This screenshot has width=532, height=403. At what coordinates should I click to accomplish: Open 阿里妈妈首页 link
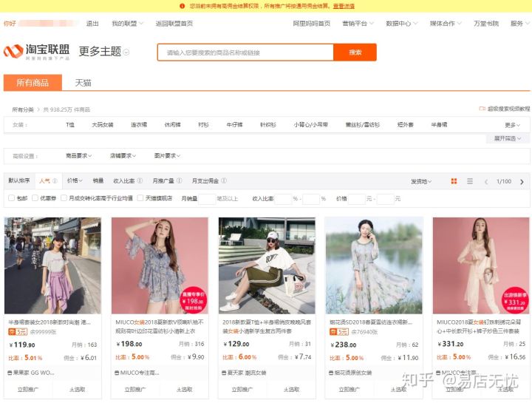(312, 24)
